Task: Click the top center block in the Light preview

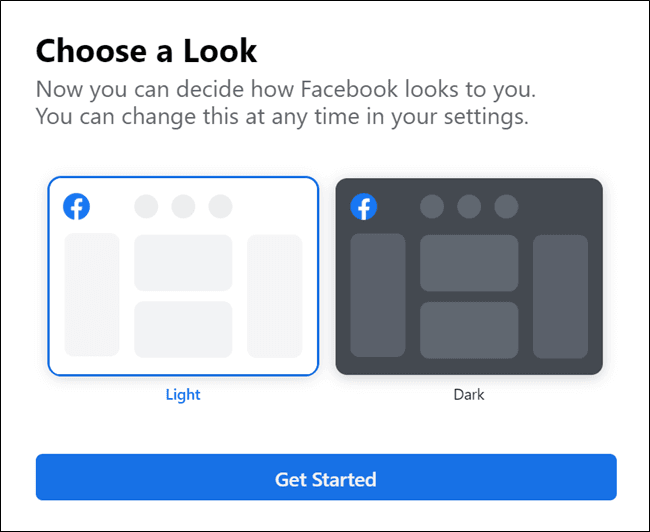Action: coord(183,263)
